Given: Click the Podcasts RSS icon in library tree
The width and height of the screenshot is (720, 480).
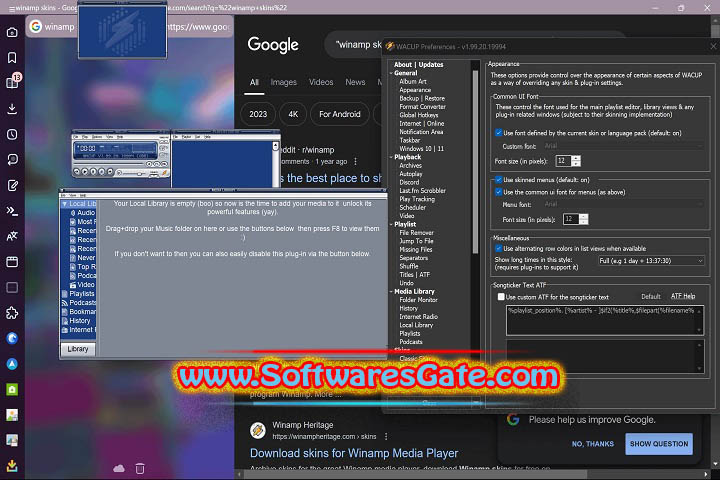Looking at the screenshot, I should 65,303.
